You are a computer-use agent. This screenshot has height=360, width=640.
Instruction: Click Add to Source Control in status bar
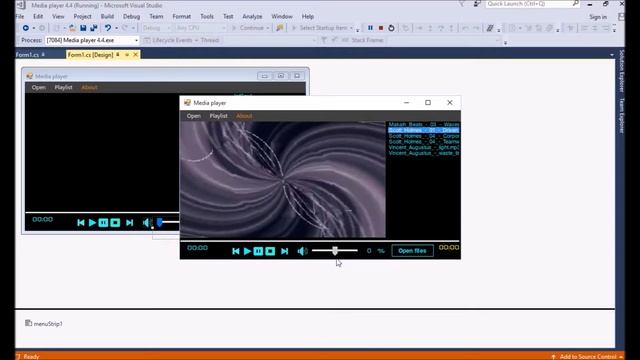point(588,357)
